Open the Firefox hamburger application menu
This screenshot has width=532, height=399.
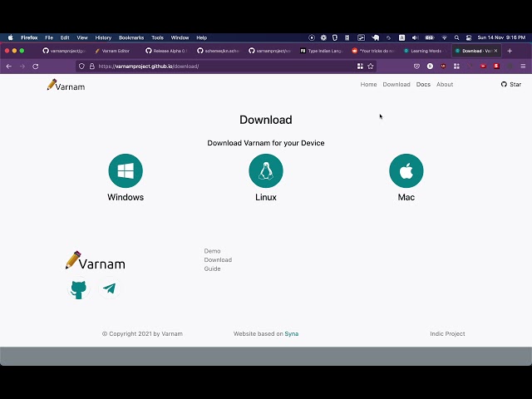pyautogui.click(x=523, y=66)
